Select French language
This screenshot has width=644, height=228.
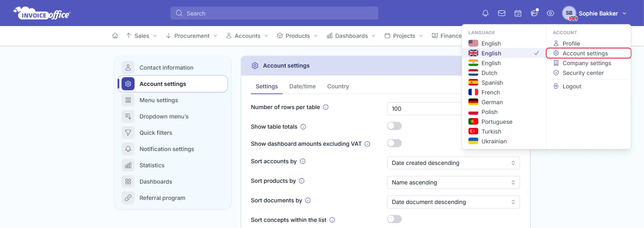point(504,92)
